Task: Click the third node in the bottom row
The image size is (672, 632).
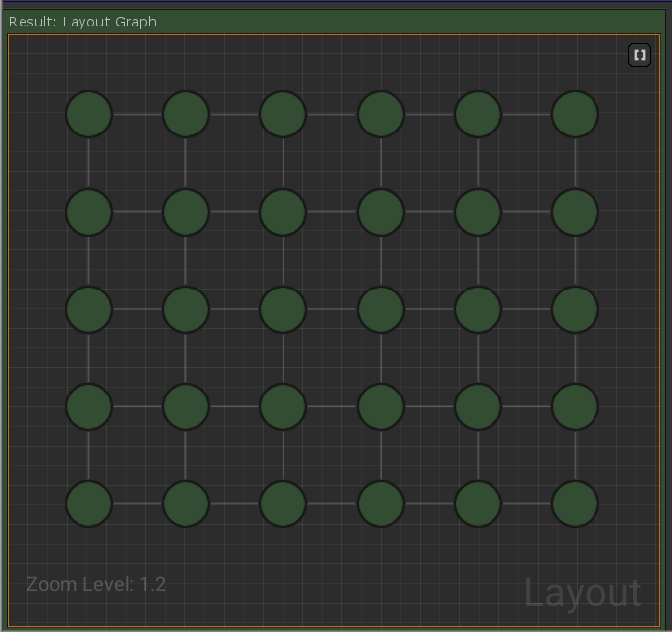Action: pyautogui.click(x=283, y=503)
